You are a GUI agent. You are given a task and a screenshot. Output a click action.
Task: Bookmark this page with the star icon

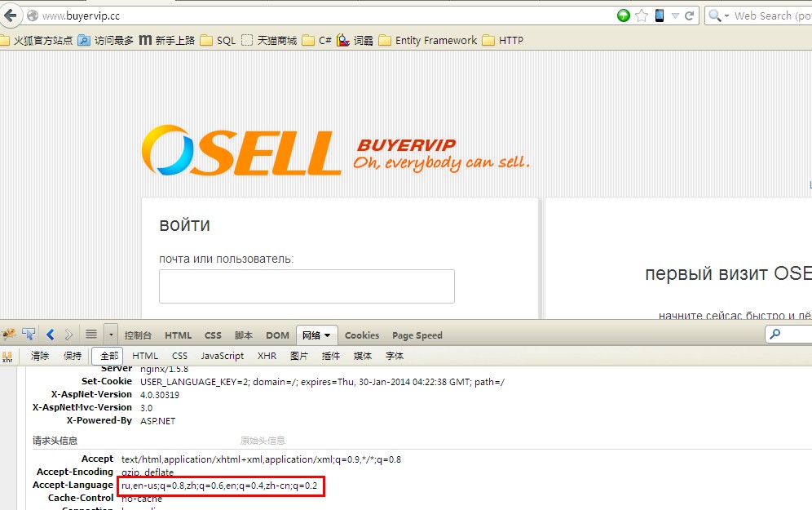pos(642,16)
